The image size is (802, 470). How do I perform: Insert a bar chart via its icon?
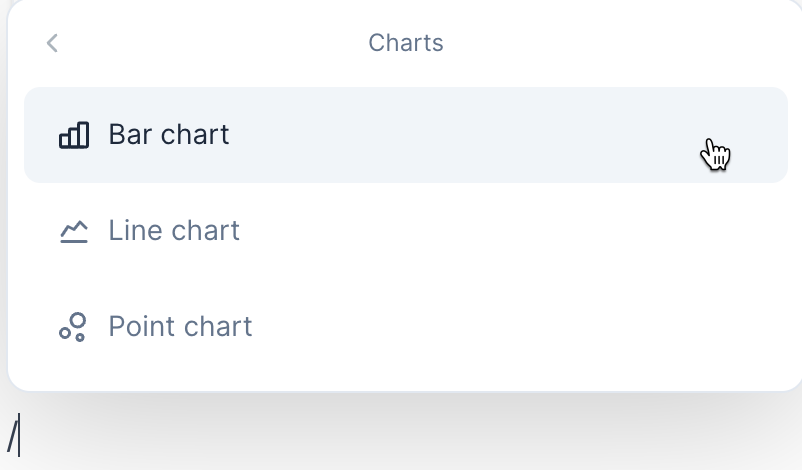tap(74, 135)
